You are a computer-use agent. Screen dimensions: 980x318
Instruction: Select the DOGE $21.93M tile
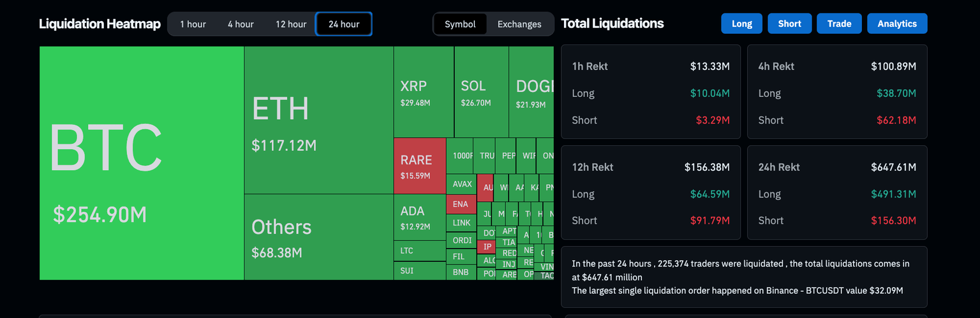coord(531,92)
